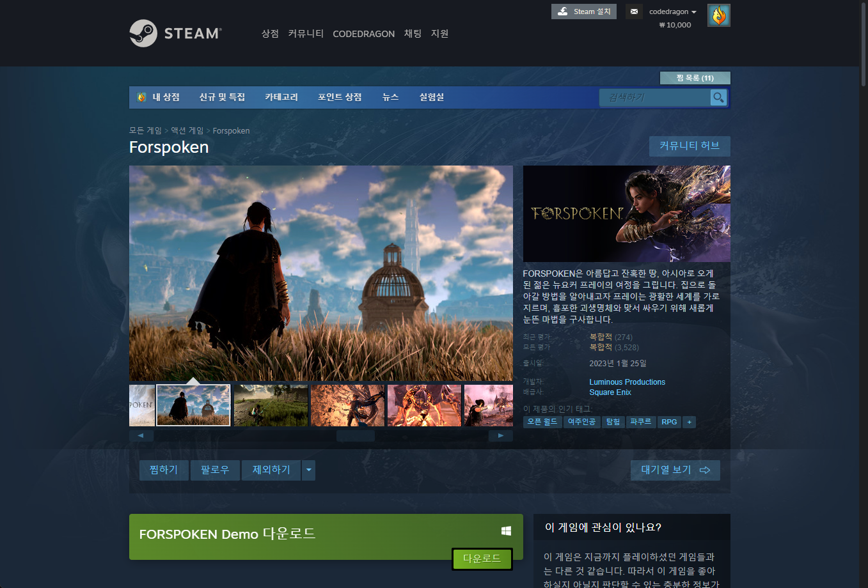Image resolution: width=868 pixels, height=588 pixels.
Task: Click the screenshot strip scrollbar handle
Action: pyautogui.click(x=356, y=436)
